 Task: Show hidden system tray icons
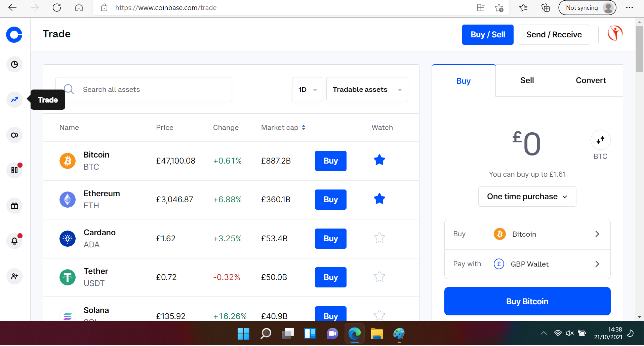pyautogui.click(x=544, y=333)
